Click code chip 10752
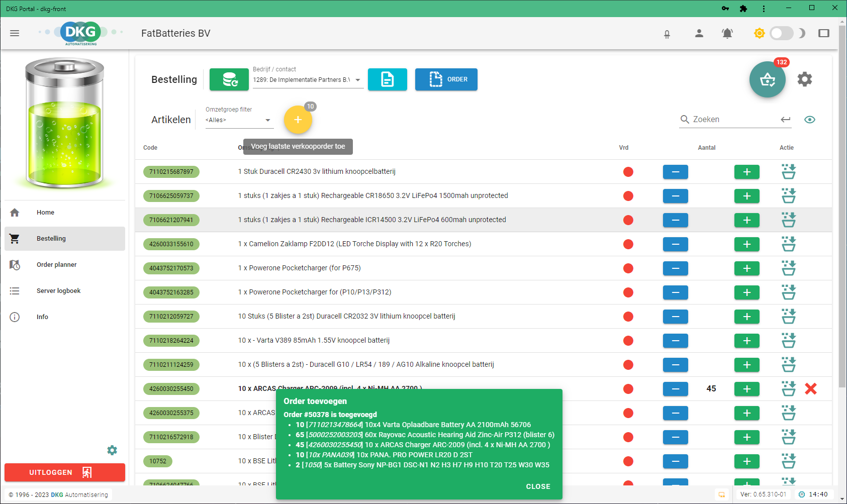Screen dimensions: 847x504 pyautogui.click(x=158, y=461)
